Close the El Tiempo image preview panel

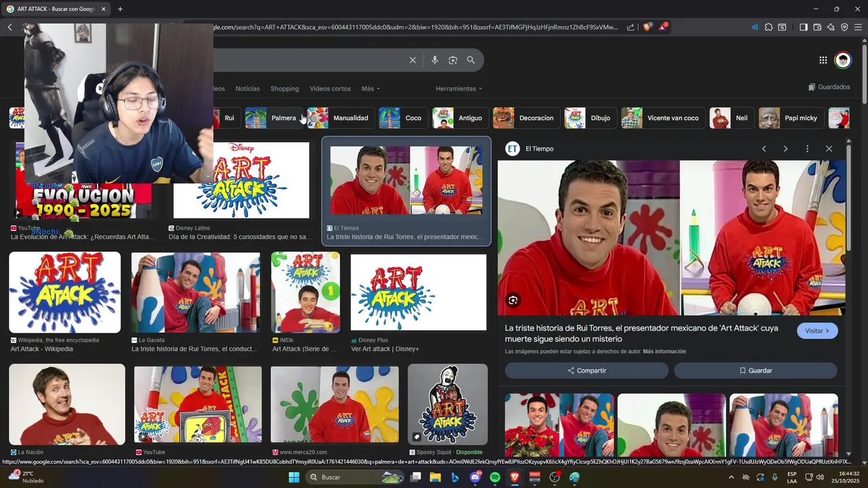click(x=829, y=148)
